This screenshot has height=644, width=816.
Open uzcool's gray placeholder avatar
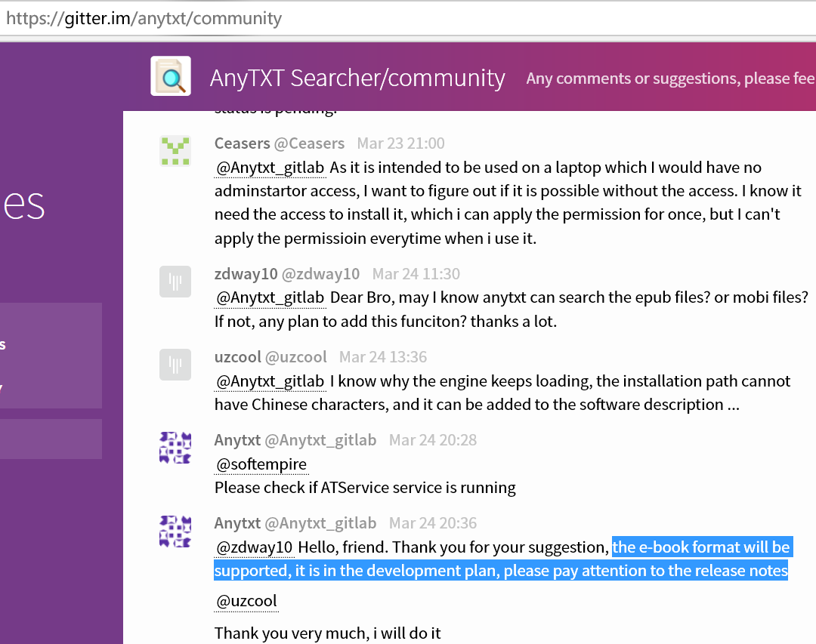click(175, 365)
